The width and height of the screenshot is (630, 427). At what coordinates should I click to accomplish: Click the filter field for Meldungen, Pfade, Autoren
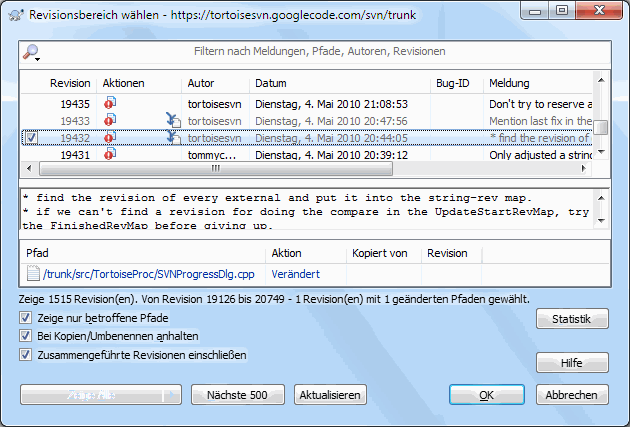319,51
